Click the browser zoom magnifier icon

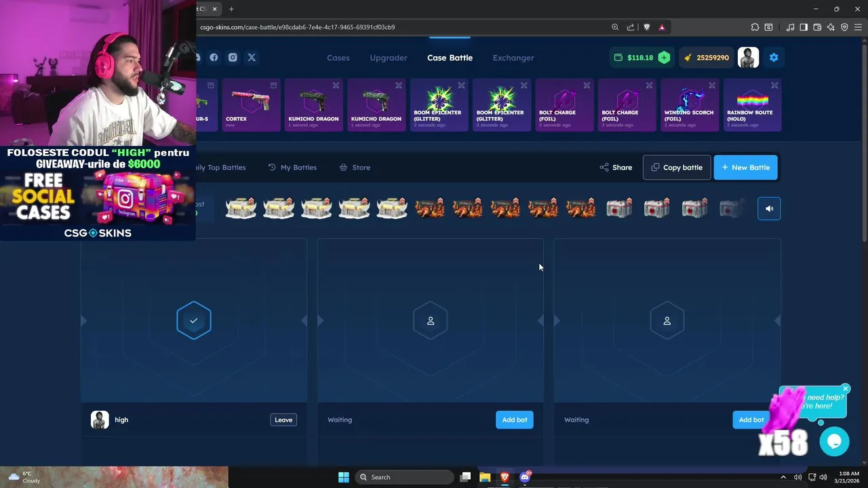[x=615, y=27]
